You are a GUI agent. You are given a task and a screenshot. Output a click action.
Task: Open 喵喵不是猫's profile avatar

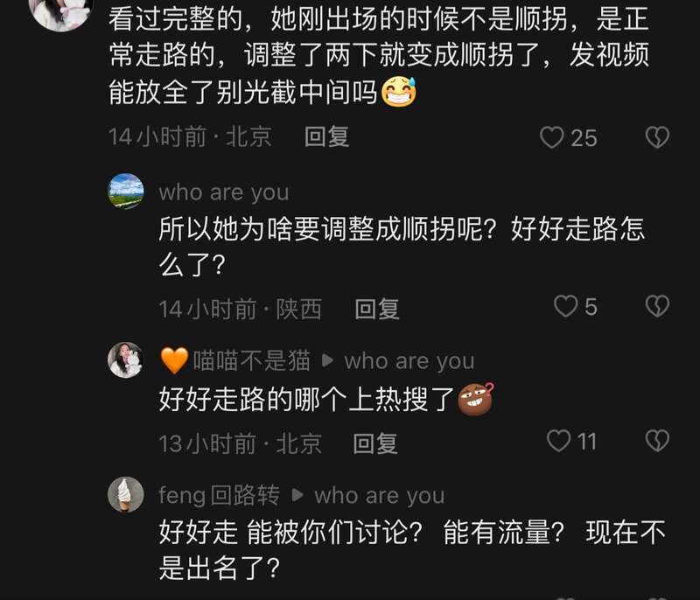126,360
